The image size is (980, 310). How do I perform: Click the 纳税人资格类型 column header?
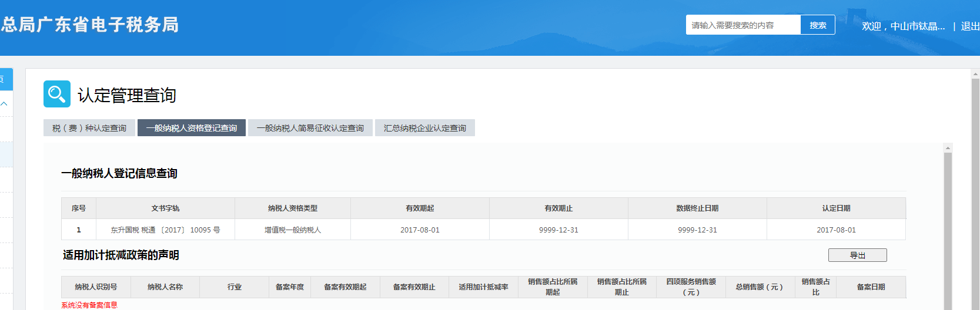[293, 208]
